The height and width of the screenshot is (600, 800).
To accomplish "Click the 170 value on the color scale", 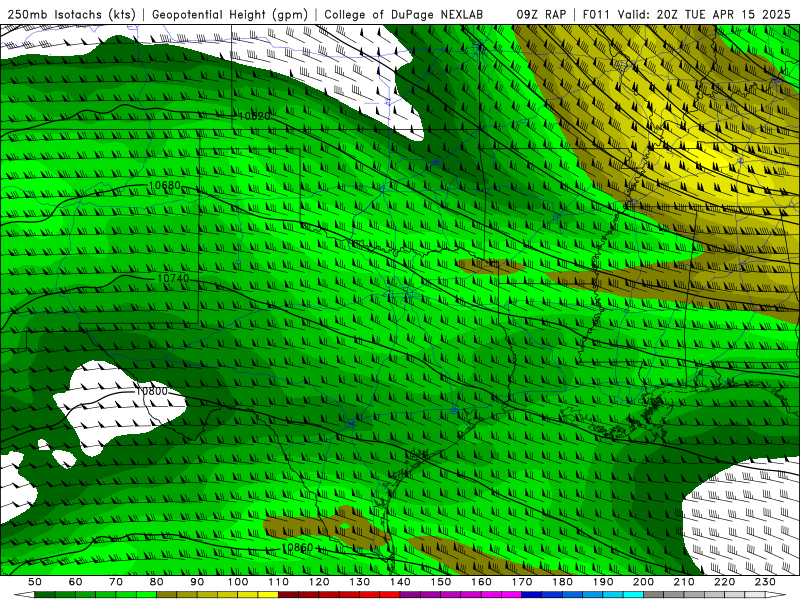I will click(522, 582).
